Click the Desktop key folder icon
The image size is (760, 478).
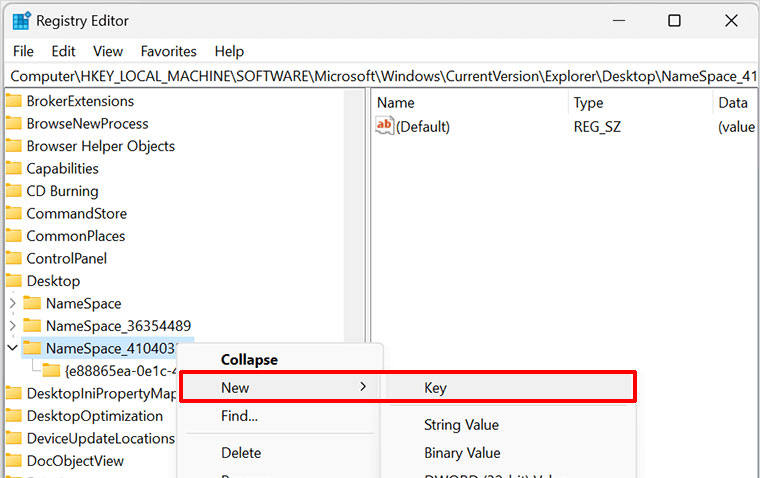[x=14, y=281]
